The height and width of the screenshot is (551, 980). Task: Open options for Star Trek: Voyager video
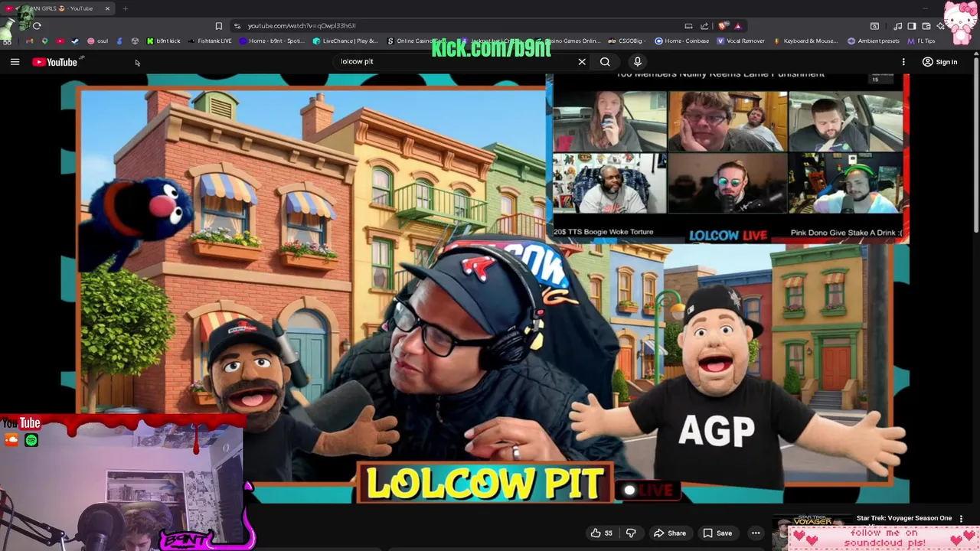(961, 519)
